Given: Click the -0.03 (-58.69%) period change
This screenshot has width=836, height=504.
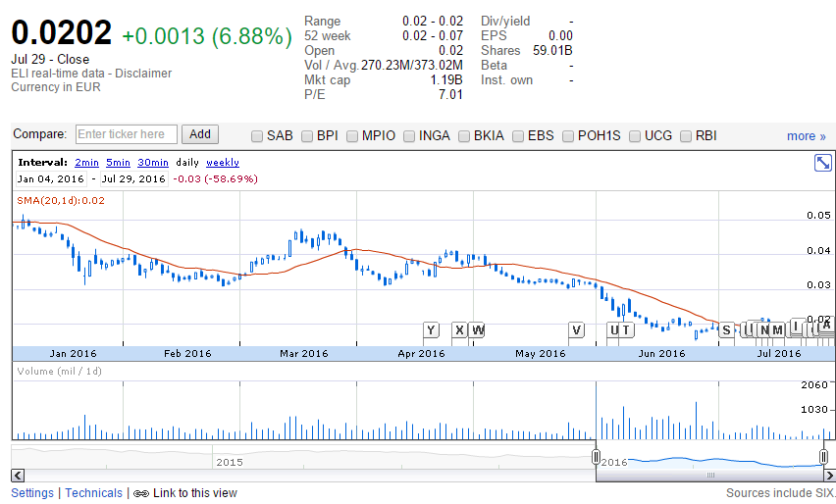Looking at the screenshot, I should 216,179.
